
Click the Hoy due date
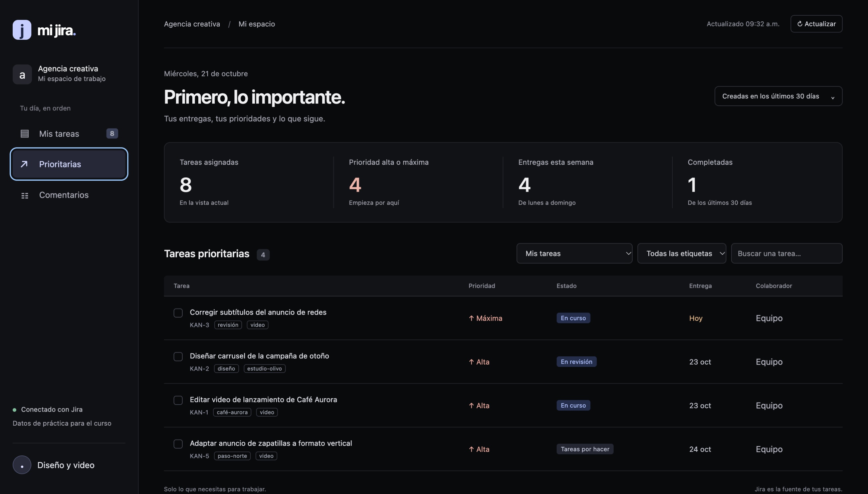pyautogui.click(x=695, y=318)
